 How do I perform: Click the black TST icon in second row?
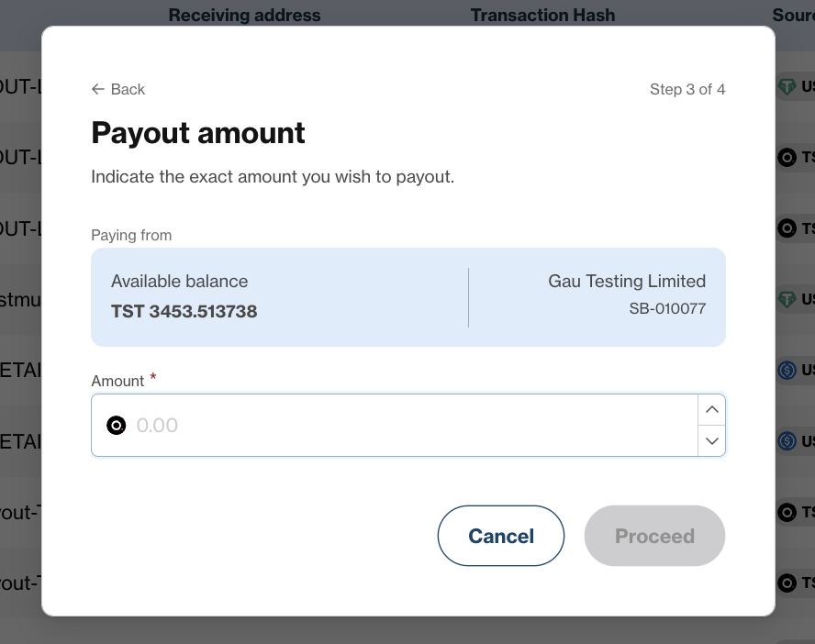[x=787, y=157]
